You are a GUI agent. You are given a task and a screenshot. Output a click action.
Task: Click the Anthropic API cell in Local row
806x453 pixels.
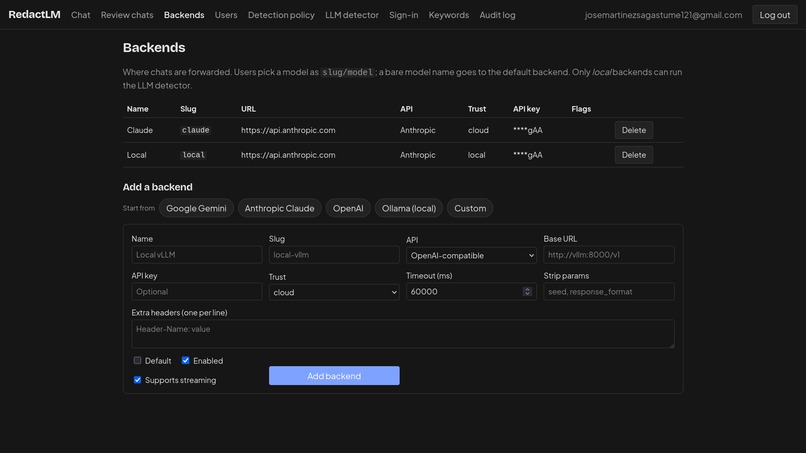click(x=418, y=155)
